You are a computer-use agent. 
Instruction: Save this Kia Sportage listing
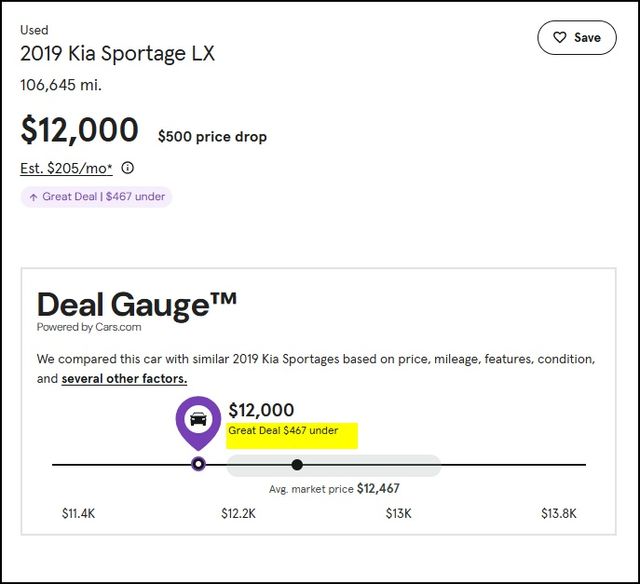click(577, 38)
